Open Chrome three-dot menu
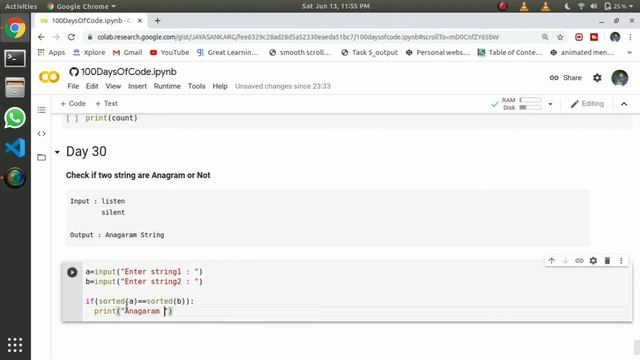Viewport: 640px width, 360px height. click(630, 37)
